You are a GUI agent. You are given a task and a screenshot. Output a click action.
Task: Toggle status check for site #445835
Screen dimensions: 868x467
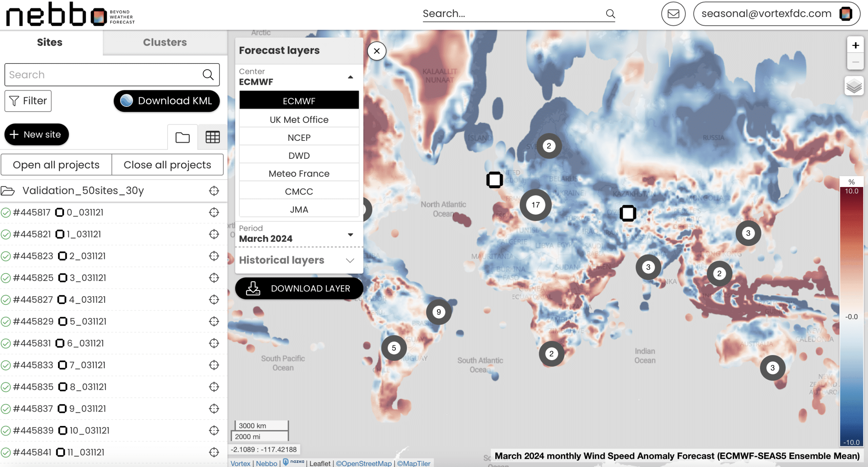click(x=5, y=387)
